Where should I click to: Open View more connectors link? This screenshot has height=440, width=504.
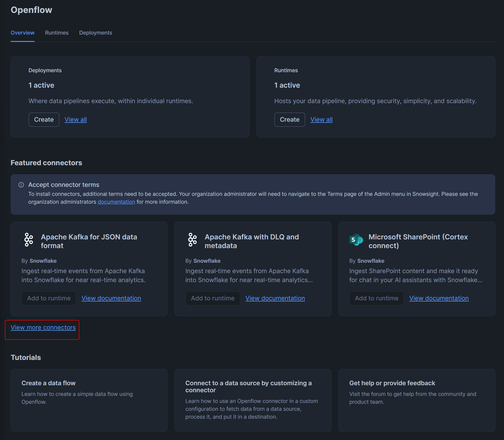pos(43,328)
